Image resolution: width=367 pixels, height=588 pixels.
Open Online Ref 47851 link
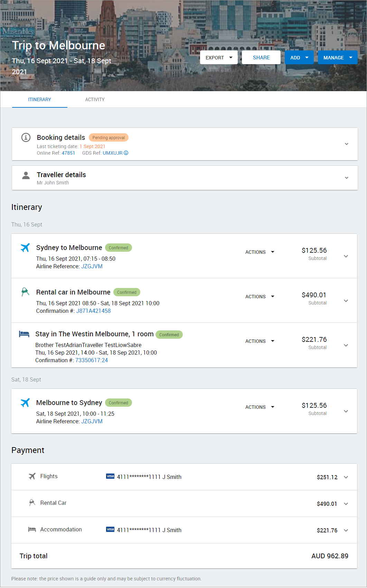pyautogui.click(x=68, y=153)
